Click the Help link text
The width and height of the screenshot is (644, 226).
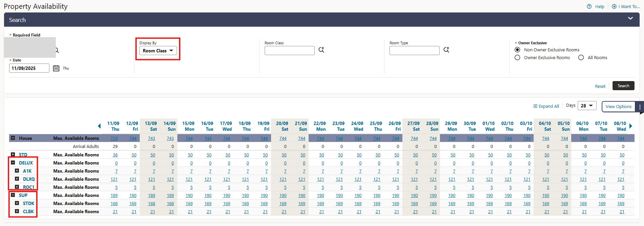point(600,6)
